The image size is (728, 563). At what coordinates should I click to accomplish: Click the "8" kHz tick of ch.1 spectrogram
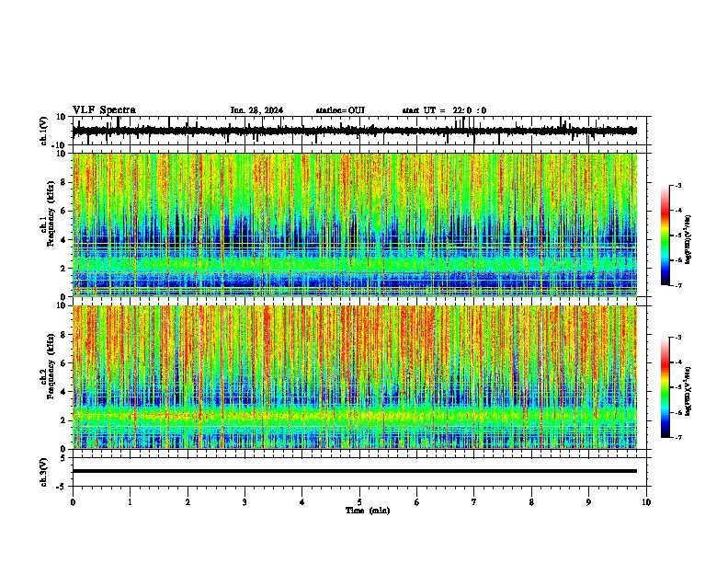coord(63,182)
